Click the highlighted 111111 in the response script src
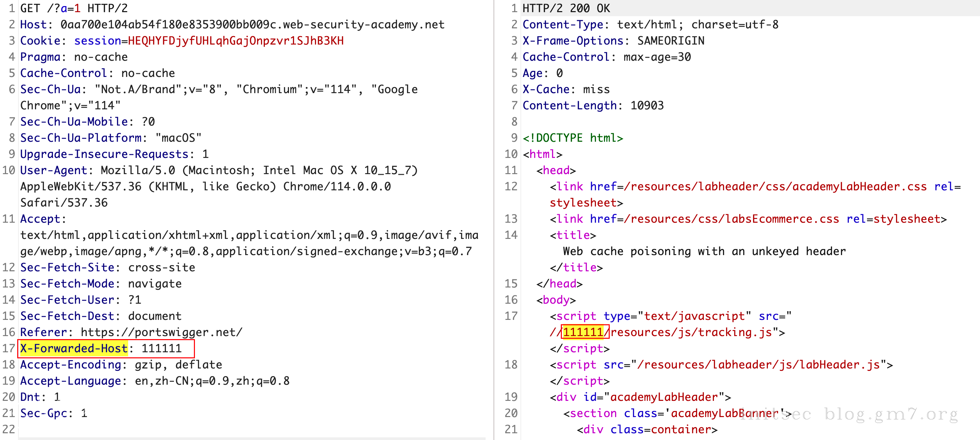 point(583,332)
